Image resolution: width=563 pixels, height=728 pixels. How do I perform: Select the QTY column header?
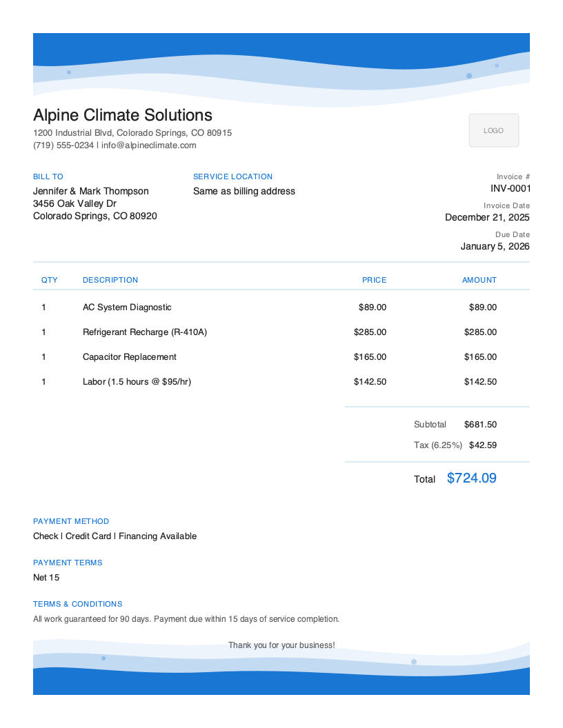coord(49,280)
